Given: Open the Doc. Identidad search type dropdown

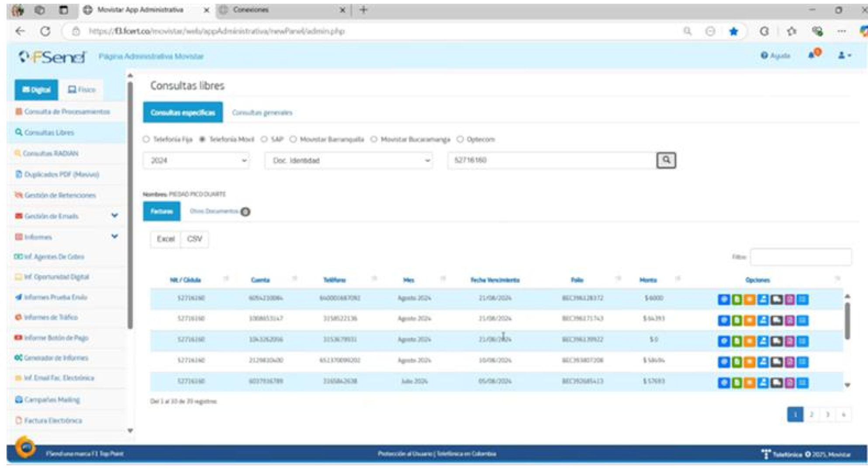Looking at the screenshot, I should pos(349,161).
